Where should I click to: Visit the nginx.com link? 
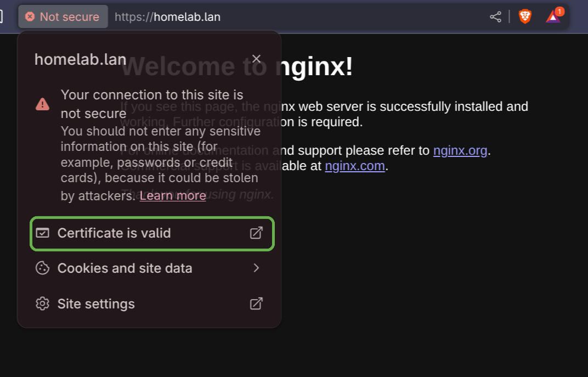[x=354, y=166]
